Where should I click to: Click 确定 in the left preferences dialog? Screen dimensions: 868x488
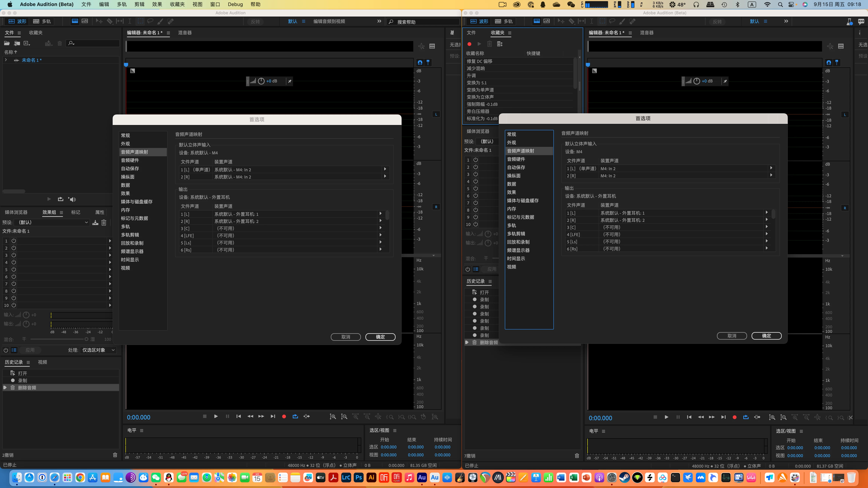tap(380, 337)
